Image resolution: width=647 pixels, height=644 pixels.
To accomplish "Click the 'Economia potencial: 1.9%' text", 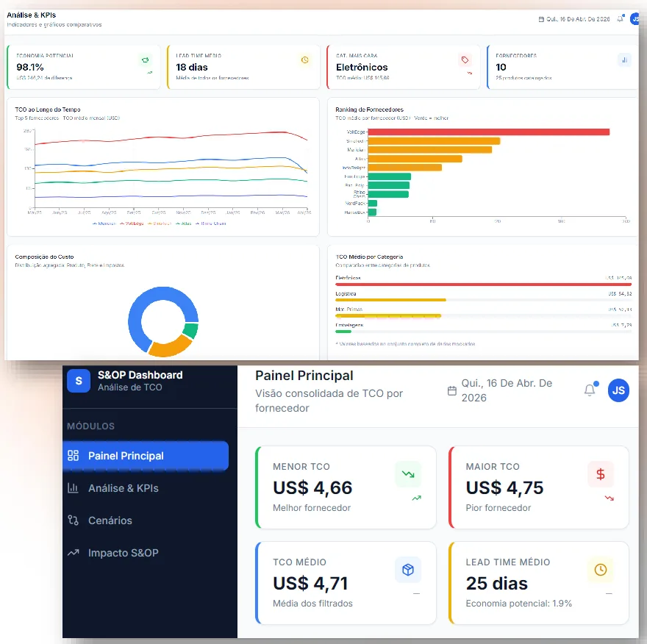I will 518,603.
